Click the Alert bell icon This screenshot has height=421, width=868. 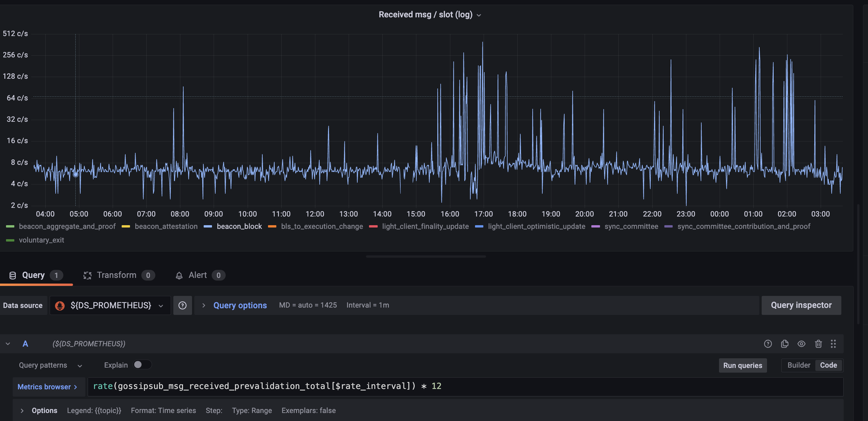(179, 275)
